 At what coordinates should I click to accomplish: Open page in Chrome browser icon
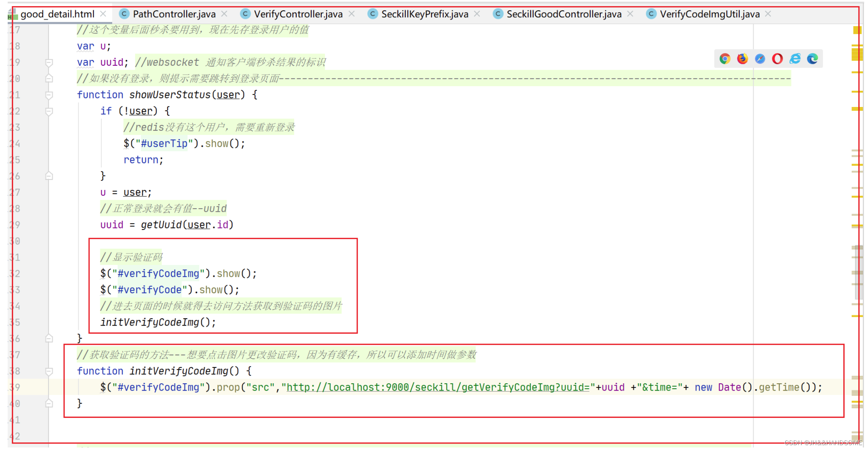click(x=725, y=59)
